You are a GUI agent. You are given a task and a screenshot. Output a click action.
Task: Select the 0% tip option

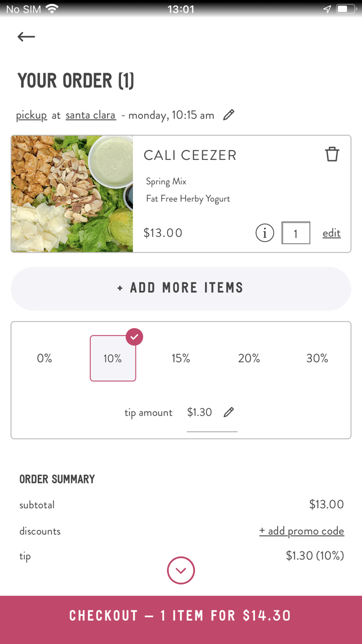coord(44,358)
